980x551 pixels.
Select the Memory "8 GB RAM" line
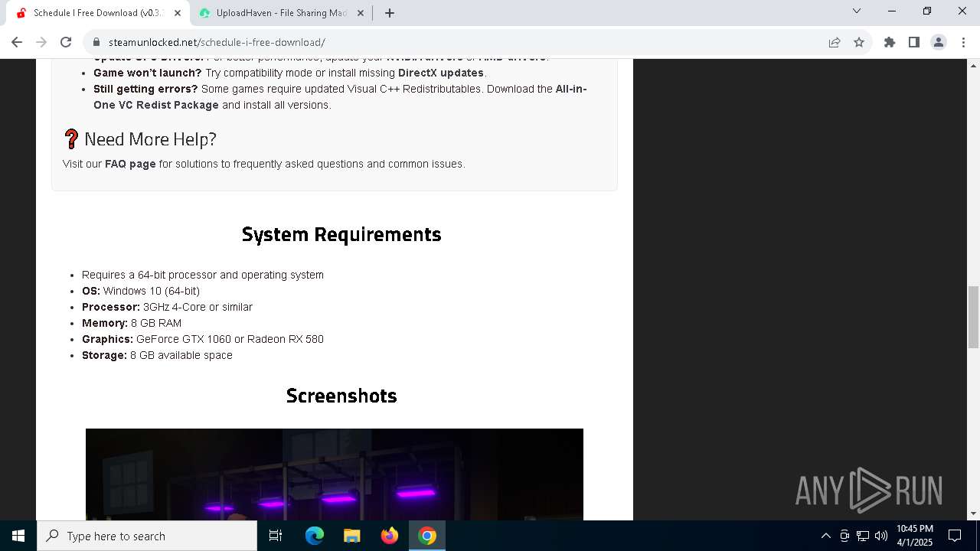[132, 323]
